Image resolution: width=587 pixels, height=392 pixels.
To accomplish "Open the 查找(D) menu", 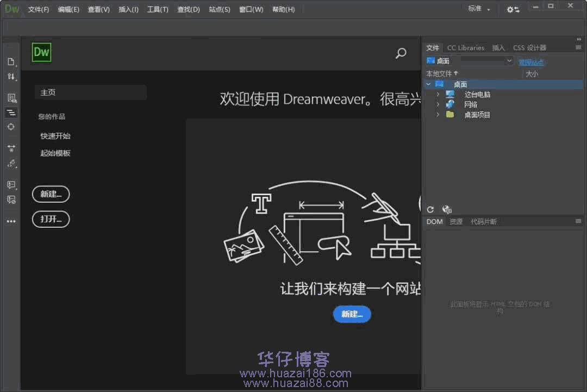I will 188,9.
